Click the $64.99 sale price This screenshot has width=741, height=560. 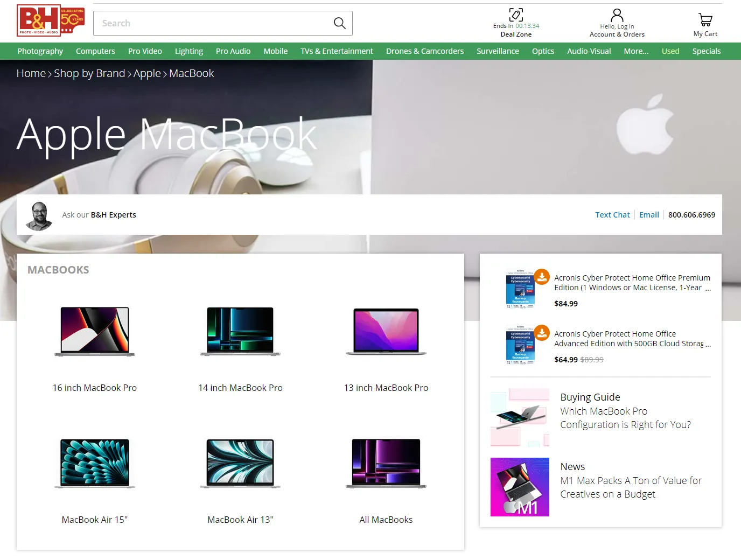(566, 360)
